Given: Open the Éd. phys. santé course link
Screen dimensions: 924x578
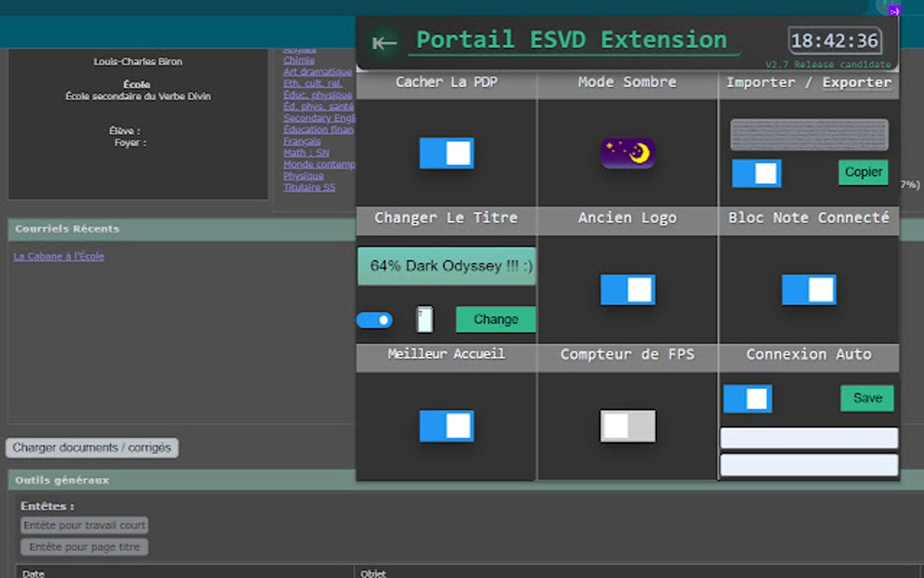Looking at the screenshot, I should coord(318,107).
